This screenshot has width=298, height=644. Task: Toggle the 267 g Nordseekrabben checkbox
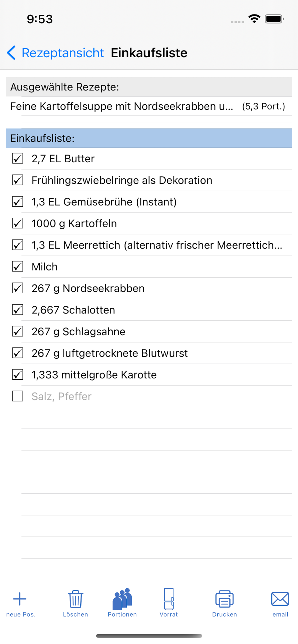[x=17, y=288]
